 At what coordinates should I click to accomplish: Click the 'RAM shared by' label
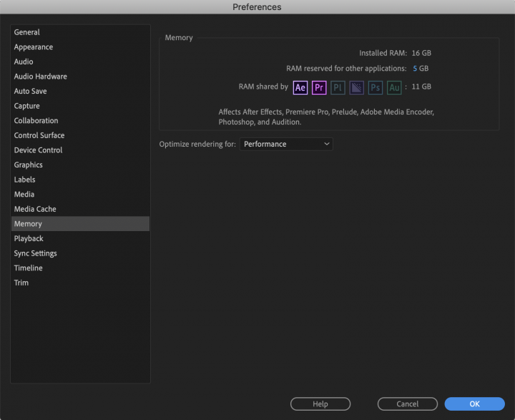(263, 87)
